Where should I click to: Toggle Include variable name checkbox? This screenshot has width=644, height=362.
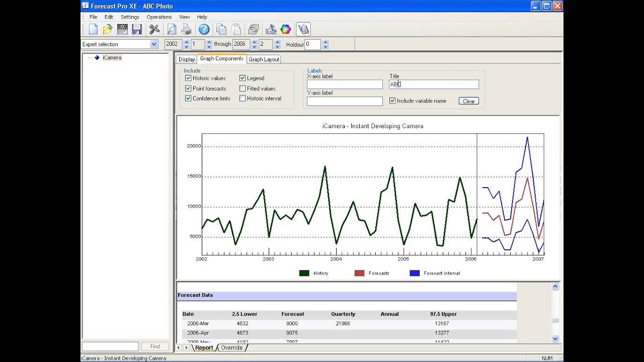pos(392,101)
